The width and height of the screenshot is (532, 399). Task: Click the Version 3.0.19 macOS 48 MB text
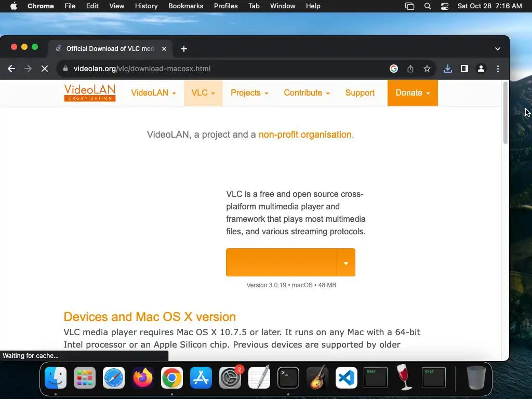tap(291, 285)
